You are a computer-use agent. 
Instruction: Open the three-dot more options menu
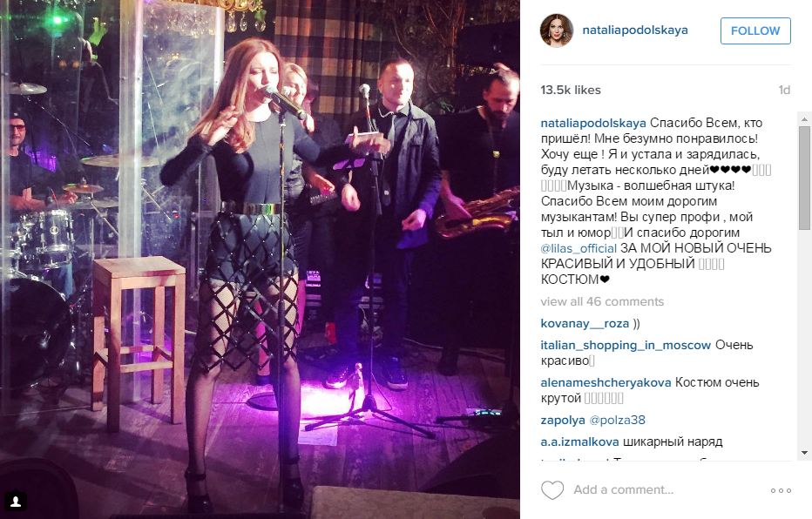coord(781,490)
